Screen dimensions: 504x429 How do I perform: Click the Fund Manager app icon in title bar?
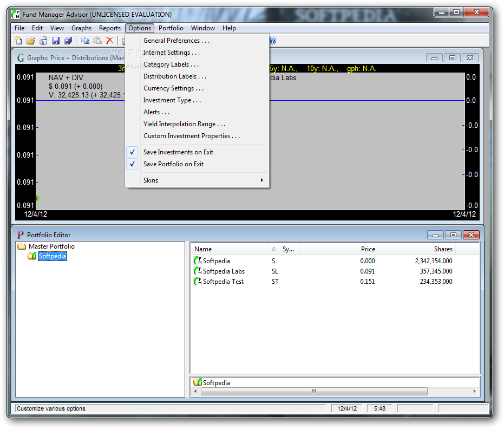(x=15, y=15)
